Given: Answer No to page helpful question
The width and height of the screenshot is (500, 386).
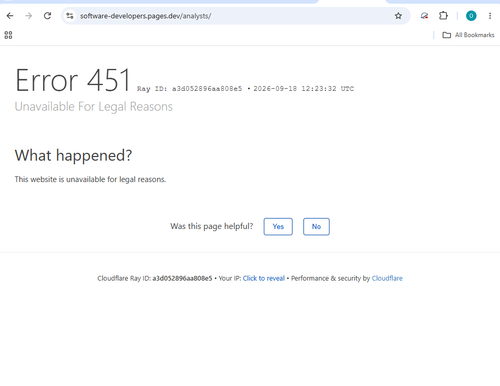Looking at the screenshot, I should 316,227.
